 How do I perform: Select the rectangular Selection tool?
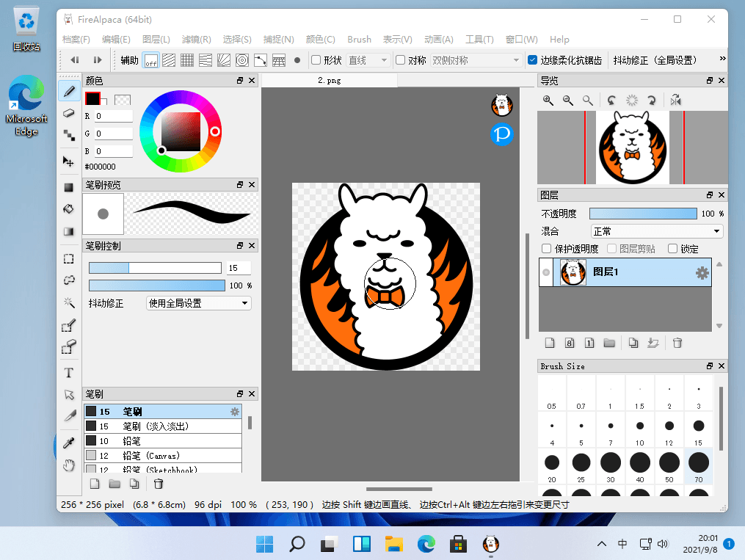(69, 259)
